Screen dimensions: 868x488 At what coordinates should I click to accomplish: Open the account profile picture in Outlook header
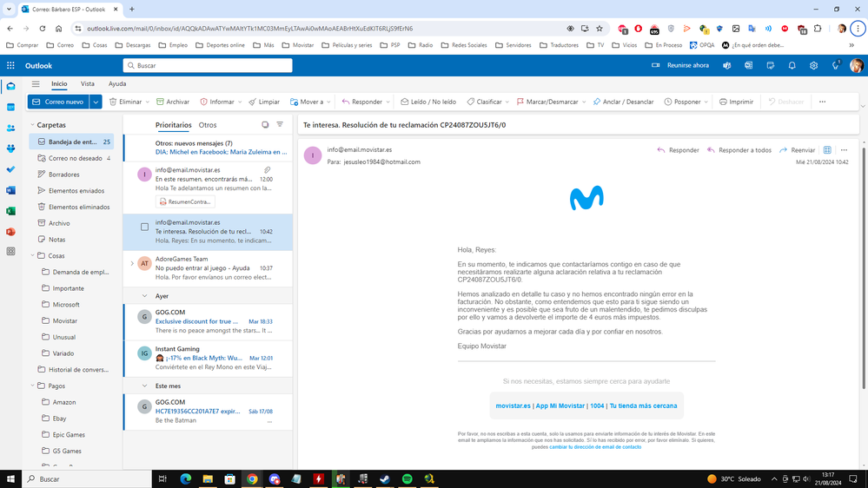tap(857, 65)
